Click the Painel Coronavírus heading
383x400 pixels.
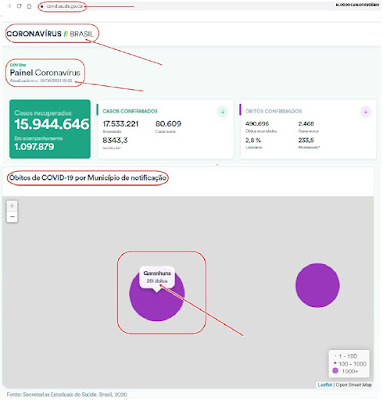pos(45,73)
